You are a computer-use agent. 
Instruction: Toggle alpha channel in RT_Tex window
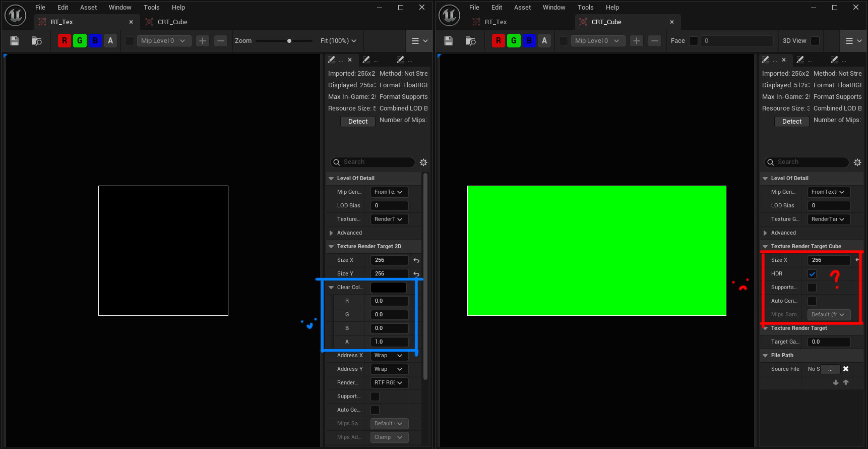[110, 41]
